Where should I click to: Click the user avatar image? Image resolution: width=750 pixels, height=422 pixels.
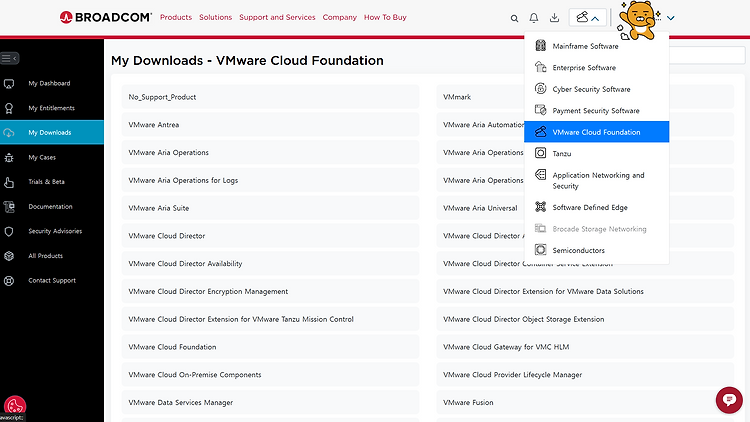point(638,20)
